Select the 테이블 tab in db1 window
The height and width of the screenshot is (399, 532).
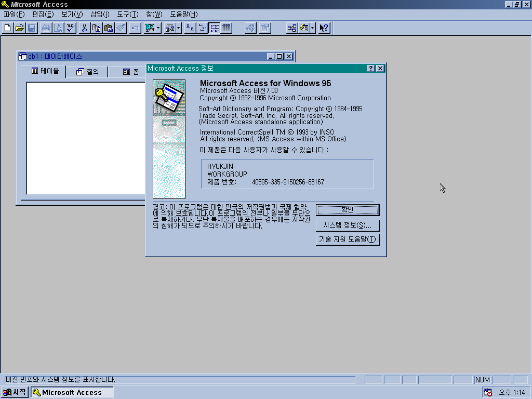(44, 71)
